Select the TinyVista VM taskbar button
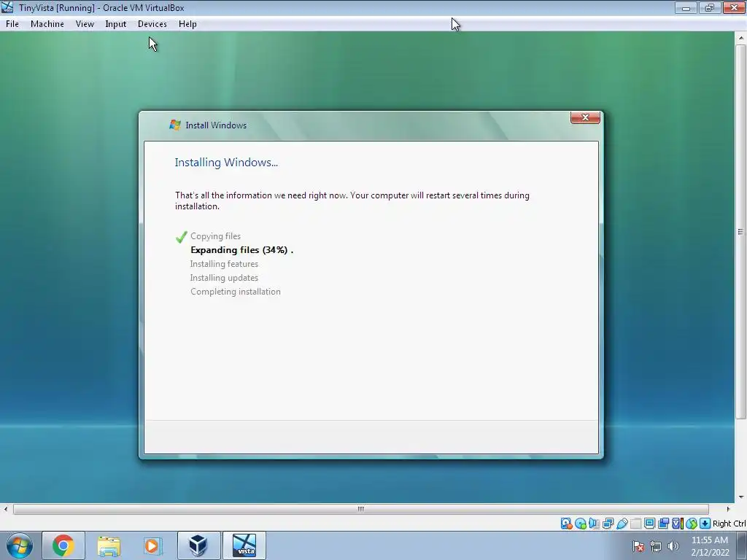This screenshot has width=747, height=560. [244, 545]
